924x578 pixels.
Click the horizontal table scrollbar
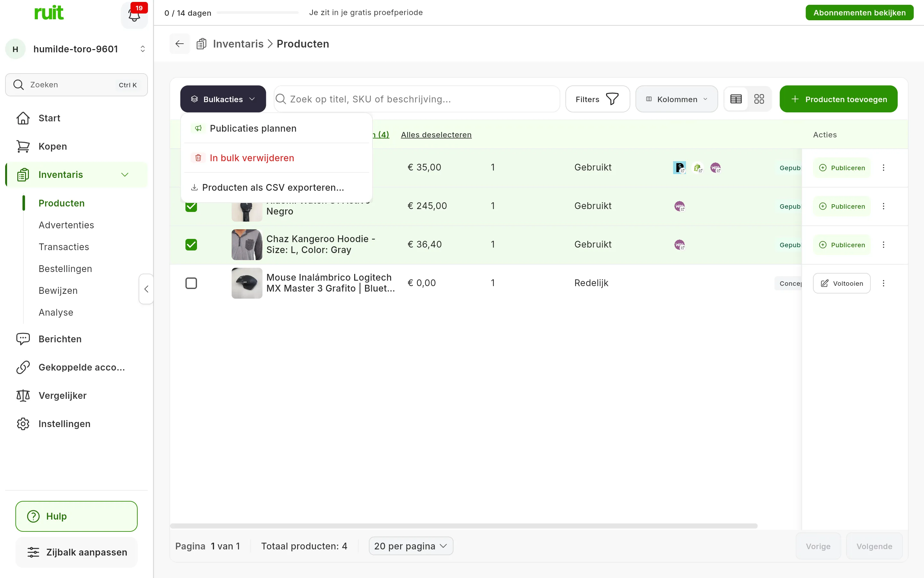pos(464,526)
